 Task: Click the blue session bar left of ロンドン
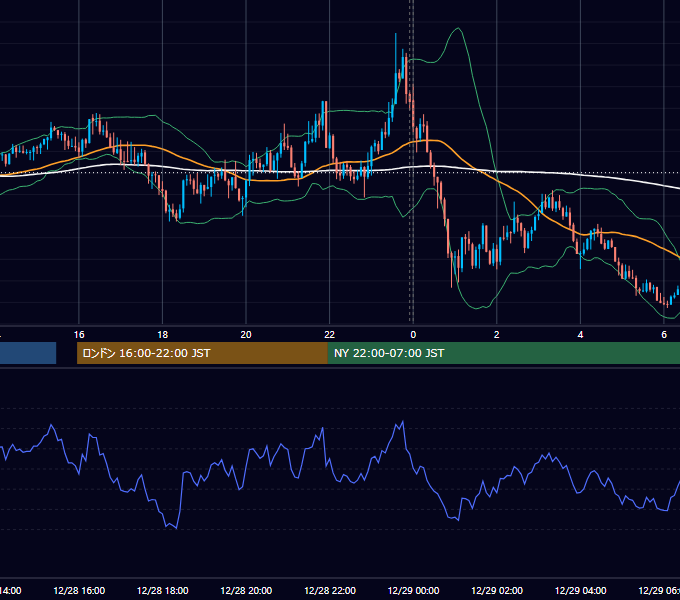(28, 353)
